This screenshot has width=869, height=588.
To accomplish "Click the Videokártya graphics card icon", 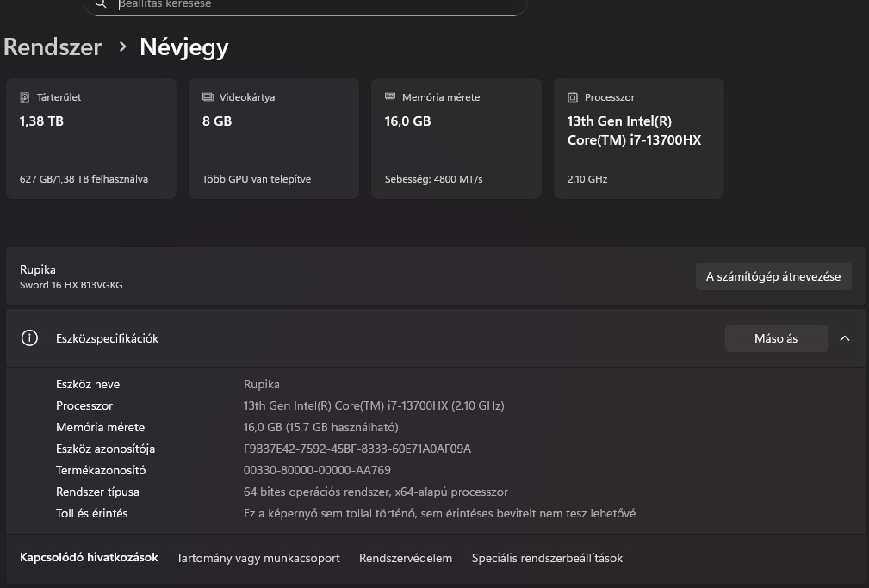I will click(x=208, y=97).
